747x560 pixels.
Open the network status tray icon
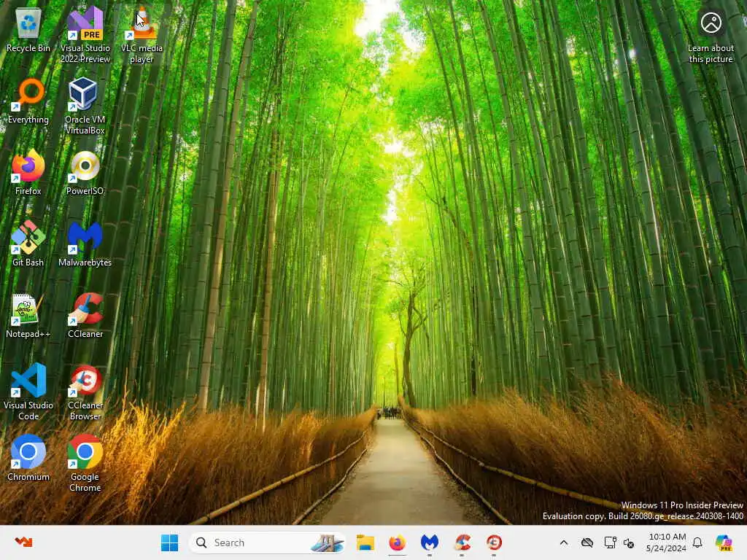(611, 542)
